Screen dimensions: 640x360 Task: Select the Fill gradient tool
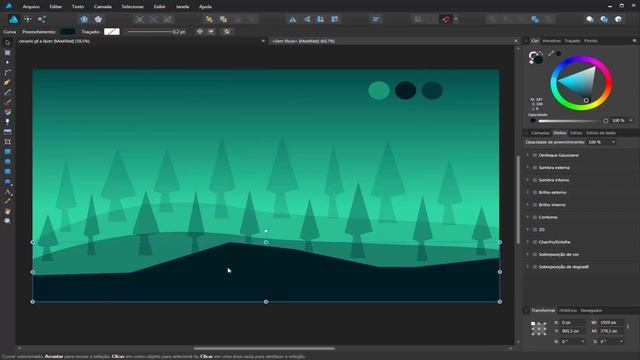point(7,112)
